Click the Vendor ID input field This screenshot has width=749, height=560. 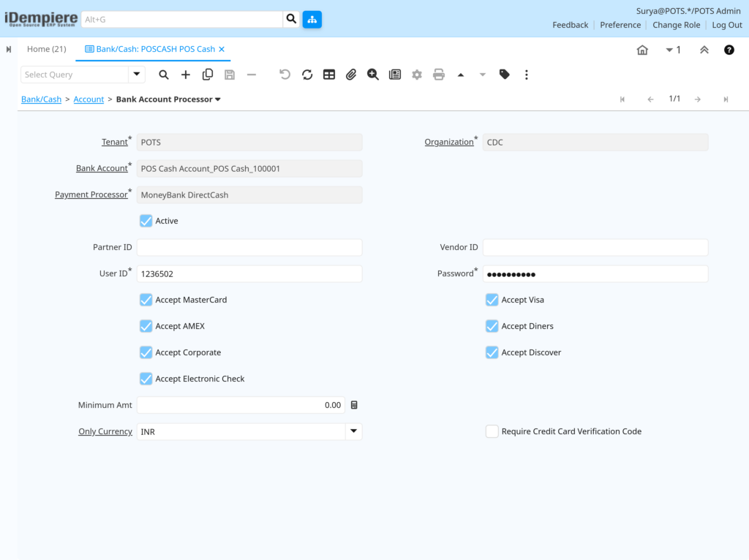tap(595, 247)
